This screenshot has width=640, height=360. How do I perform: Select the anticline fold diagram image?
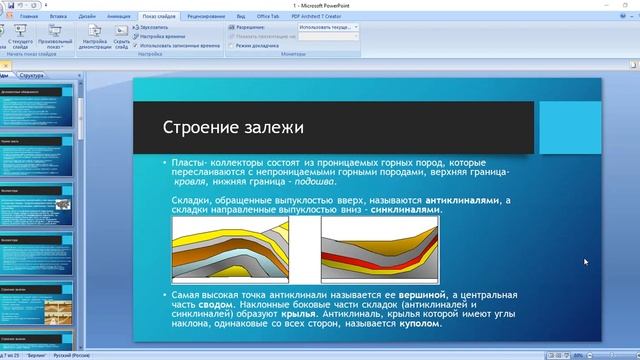coord(230,249)
